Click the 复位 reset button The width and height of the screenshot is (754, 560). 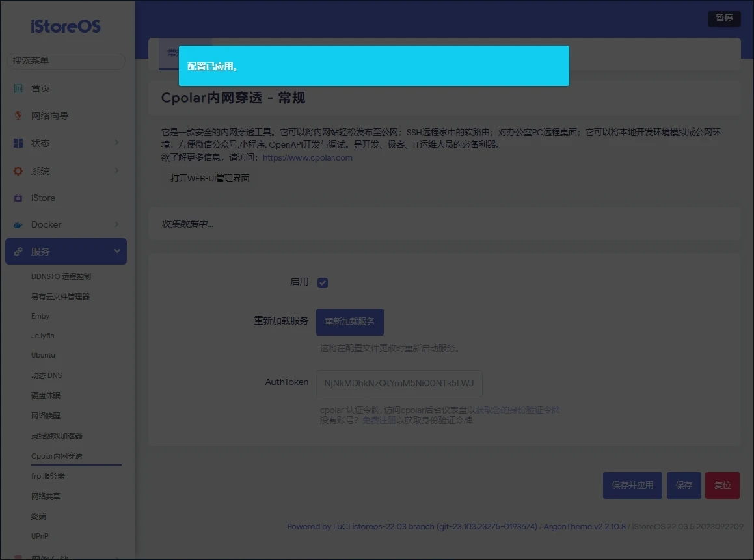(x=722, y=485)
